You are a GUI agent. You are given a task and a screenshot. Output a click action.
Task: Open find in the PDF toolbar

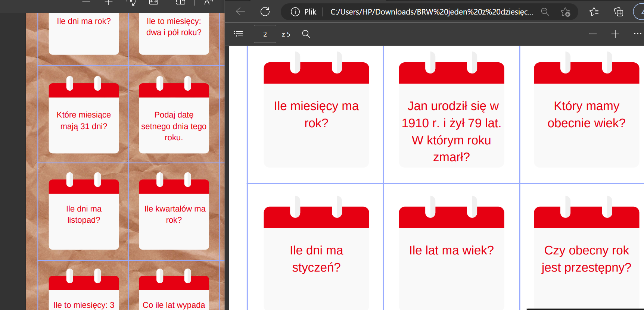click(x=306, y=34)
